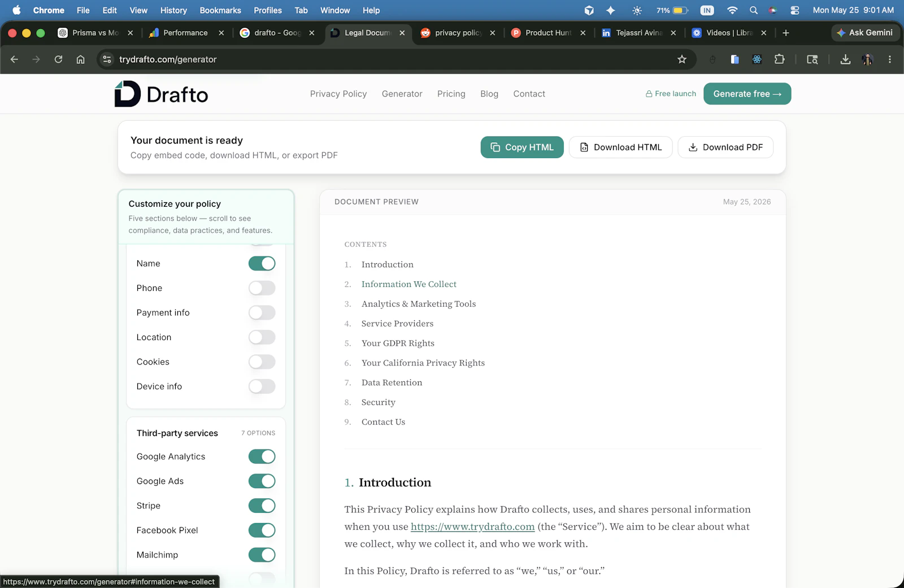Open the Wi-Fi status menu

[732, 10]
